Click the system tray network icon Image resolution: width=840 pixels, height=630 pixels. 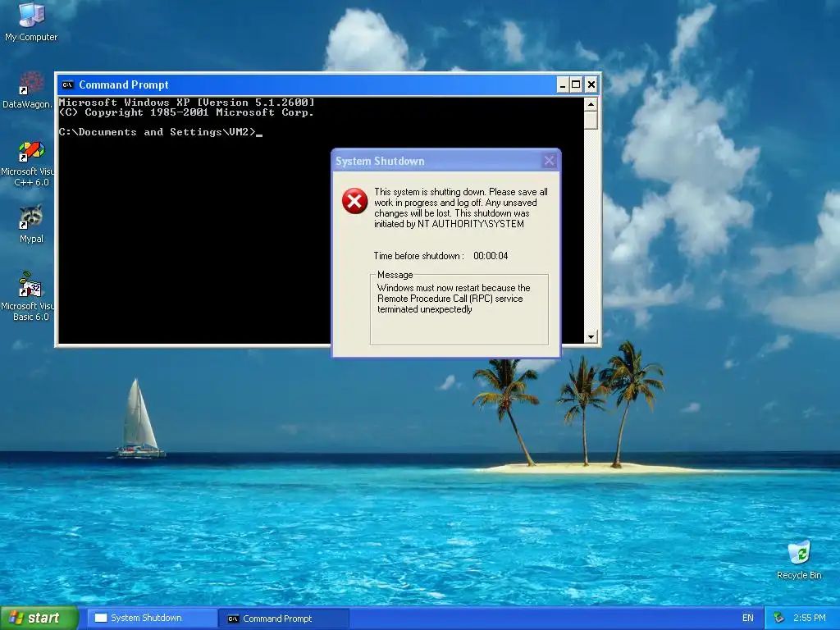pyautogui.click(x=778, y=619)
